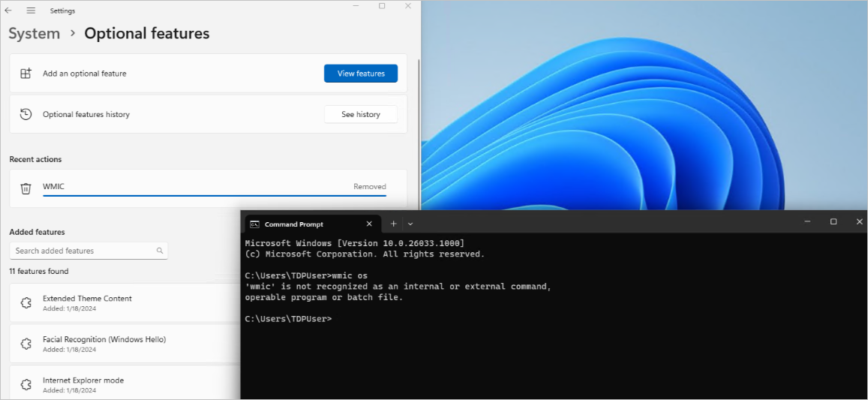Open new tab with the plus button
Image resolution: width=868 pixels, height=400 pixels.
click(394, 224)
